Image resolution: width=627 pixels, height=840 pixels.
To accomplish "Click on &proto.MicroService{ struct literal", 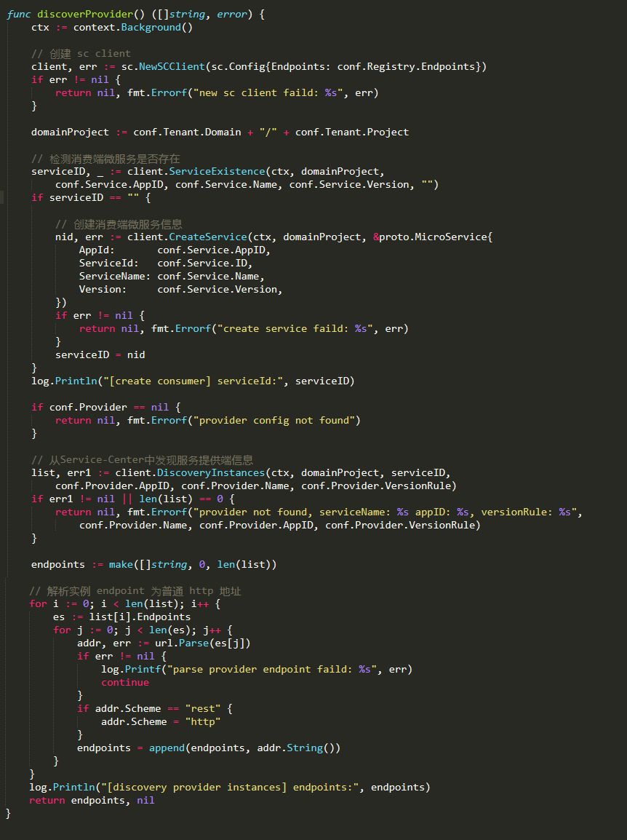I will pyautogui.click(x=433, y=237).
